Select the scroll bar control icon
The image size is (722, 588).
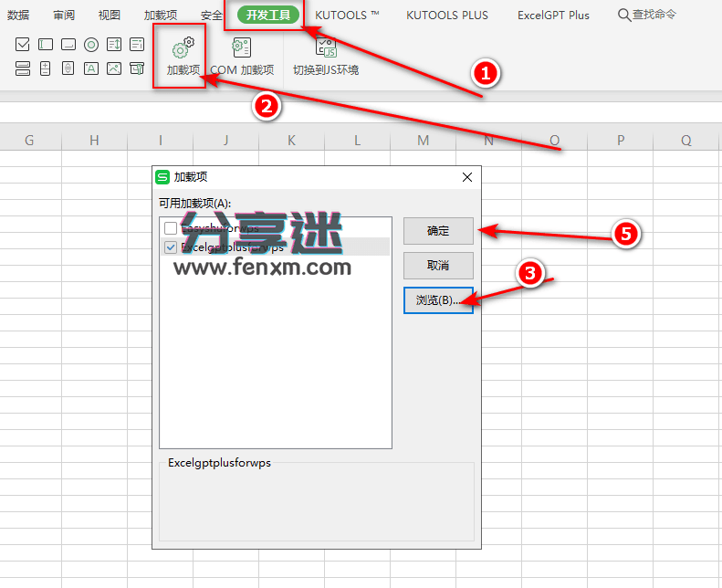coord(68,68)
